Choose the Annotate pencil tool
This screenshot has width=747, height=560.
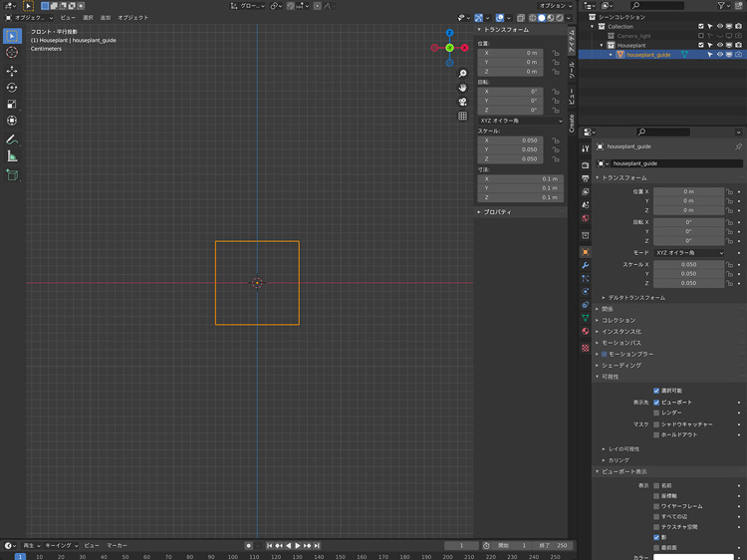[12, 139]
